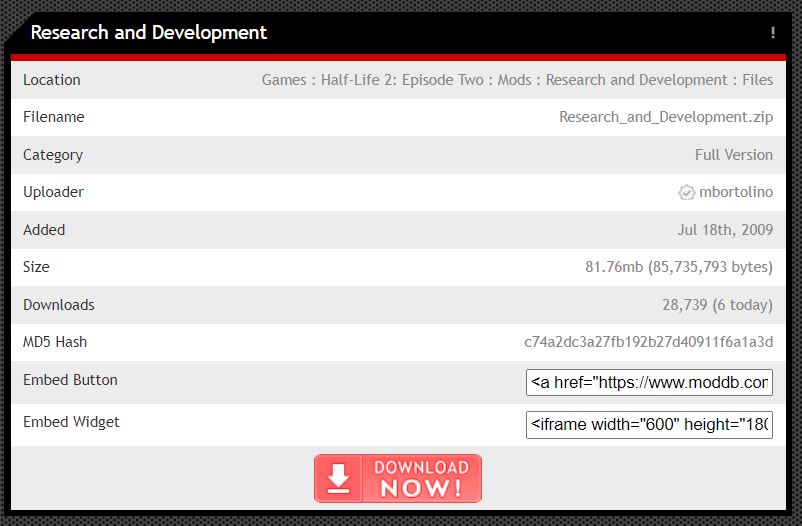Click the Full Version category value
Screen dimensions: 802x526
tap(733, 155)
